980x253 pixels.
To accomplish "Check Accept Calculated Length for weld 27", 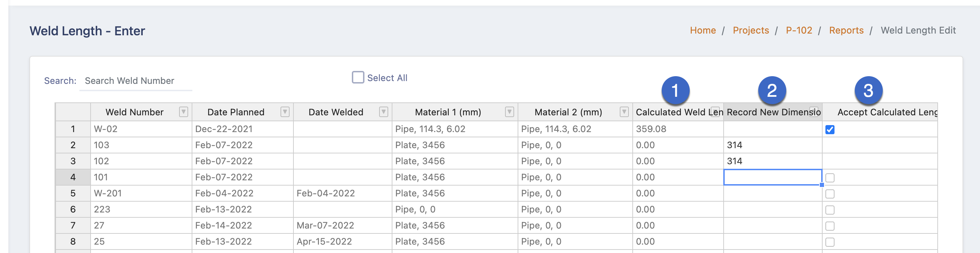I will click(x=830, y=226).
